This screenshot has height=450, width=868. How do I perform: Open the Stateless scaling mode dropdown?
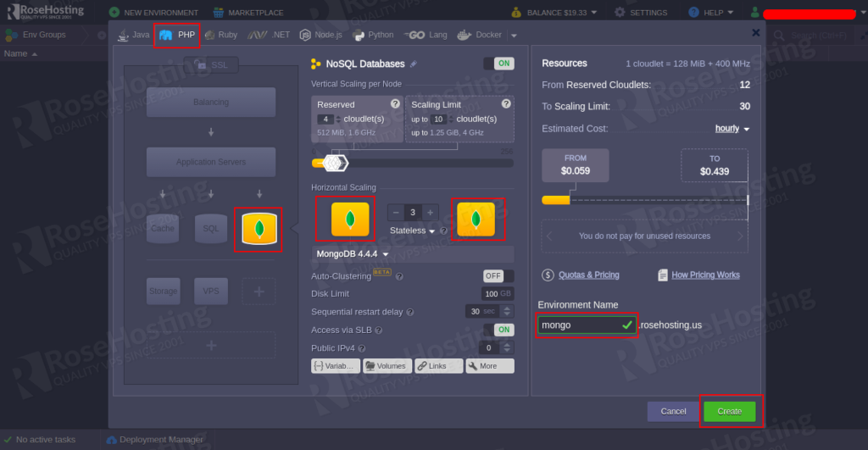[413, 231]
